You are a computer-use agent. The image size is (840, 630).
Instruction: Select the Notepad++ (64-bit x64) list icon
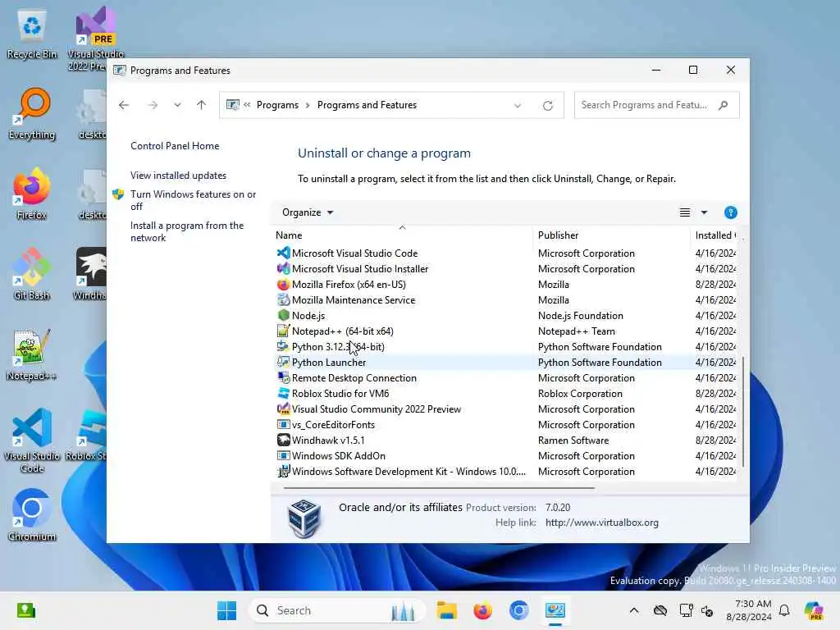tap(283, 331)
